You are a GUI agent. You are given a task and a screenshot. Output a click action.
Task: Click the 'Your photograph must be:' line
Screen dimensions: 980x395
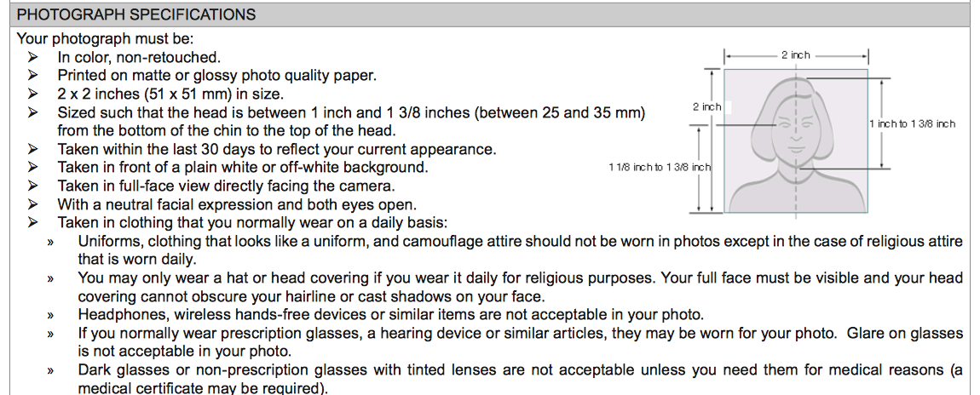105,39
